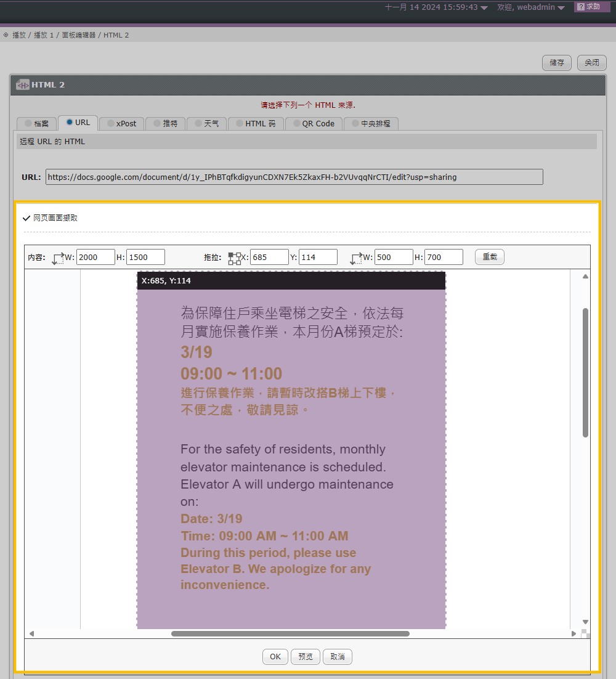Toggle the 网页画面撷取 checkbox
Screen dimensions: 616x679
point(26,218)
